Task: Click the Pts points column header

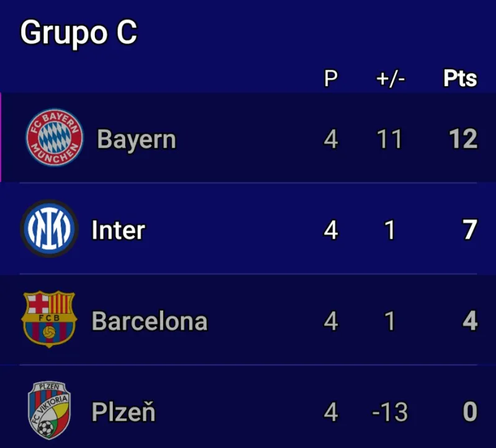Action: coord(460,79)
